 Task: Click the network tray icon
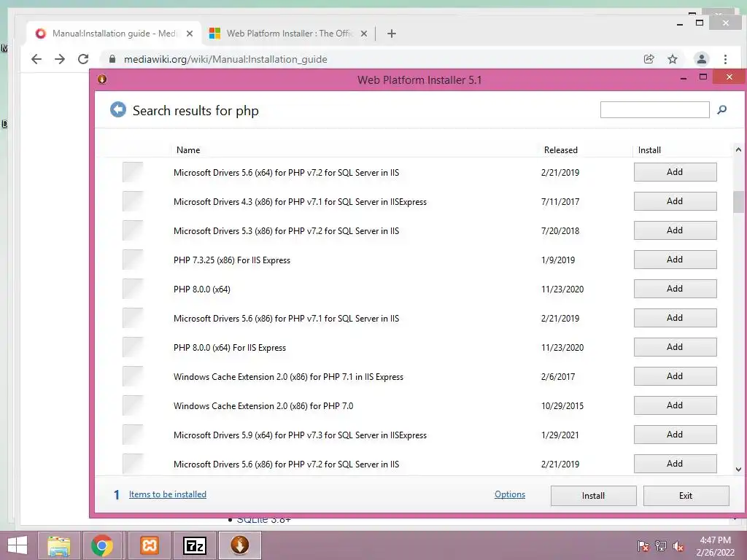click(x=661, y=545)
